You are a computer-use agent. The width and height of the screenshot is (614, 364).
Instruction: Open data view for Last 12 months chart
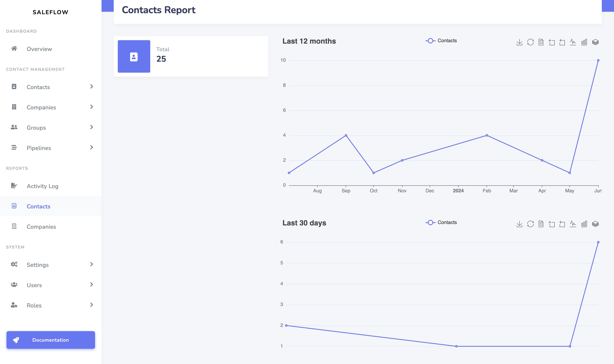tap(541, 42)
